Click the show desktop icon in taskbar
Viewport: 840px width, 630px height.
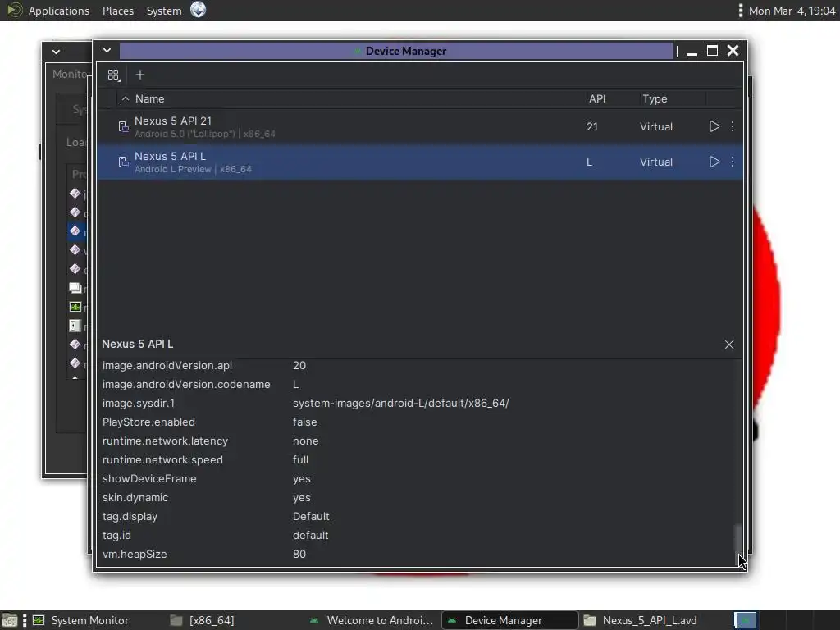coord(9,620)
